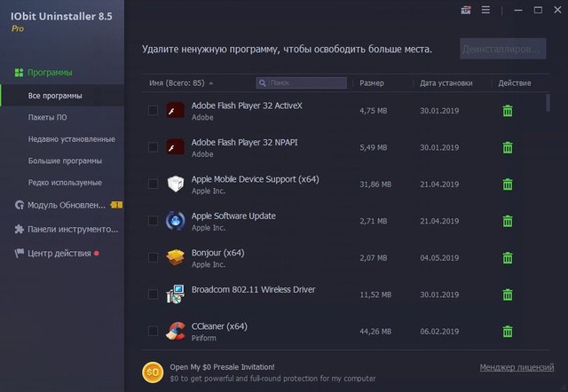Switch to Большие программы list
Image resolution: width=568 pixels, height=392 pixels.
pyautogui.click(x=65, y=161)
